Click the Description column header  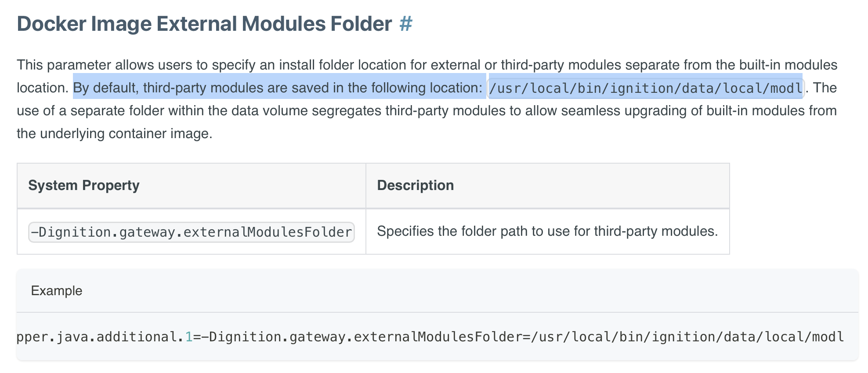coord(415,185)
